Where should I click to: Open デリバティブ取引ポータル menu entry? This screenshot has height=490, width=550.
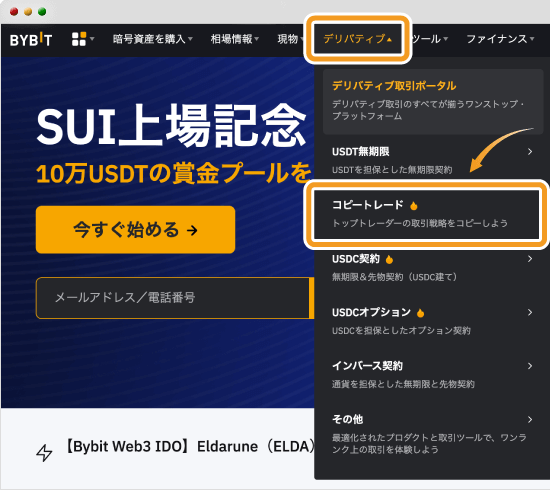coord(433,101)
